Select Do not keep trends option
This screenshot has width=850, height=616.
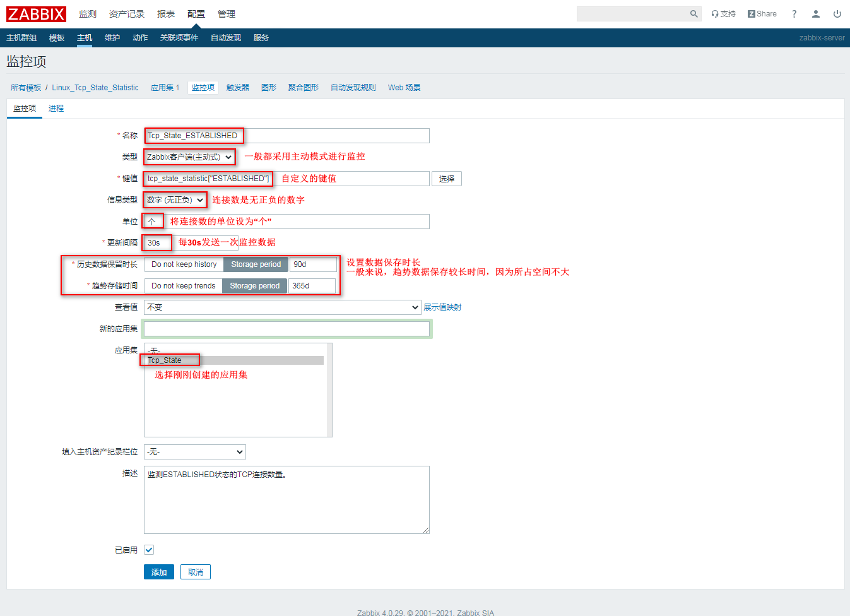coord(183,286)
